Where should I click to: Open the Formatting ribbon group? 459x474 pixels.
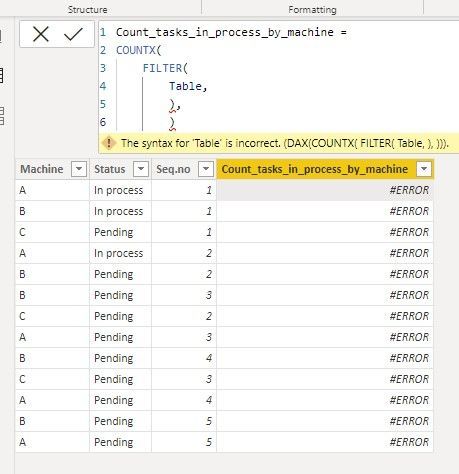point(312,10)
